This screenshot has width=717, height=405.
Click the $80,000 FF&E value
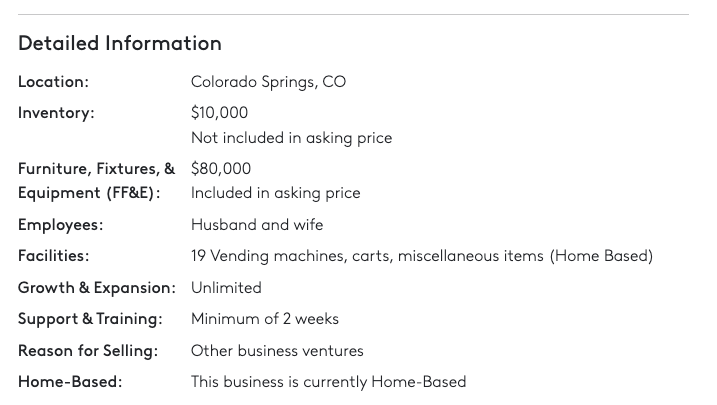click(221, 168)
